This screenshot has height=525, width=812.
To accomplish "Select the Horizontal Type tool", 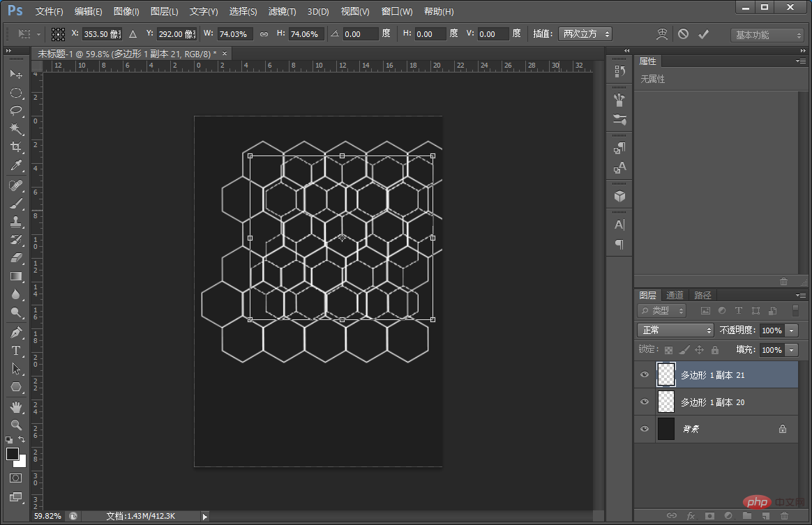I will coord(16,350).
